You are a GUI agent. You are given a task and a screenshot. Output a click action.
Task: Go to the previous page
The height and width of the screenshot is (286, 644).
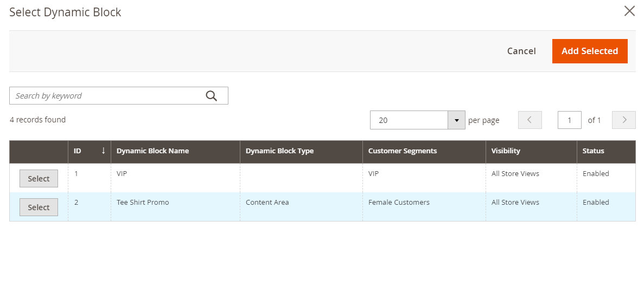tap(530, 120)
